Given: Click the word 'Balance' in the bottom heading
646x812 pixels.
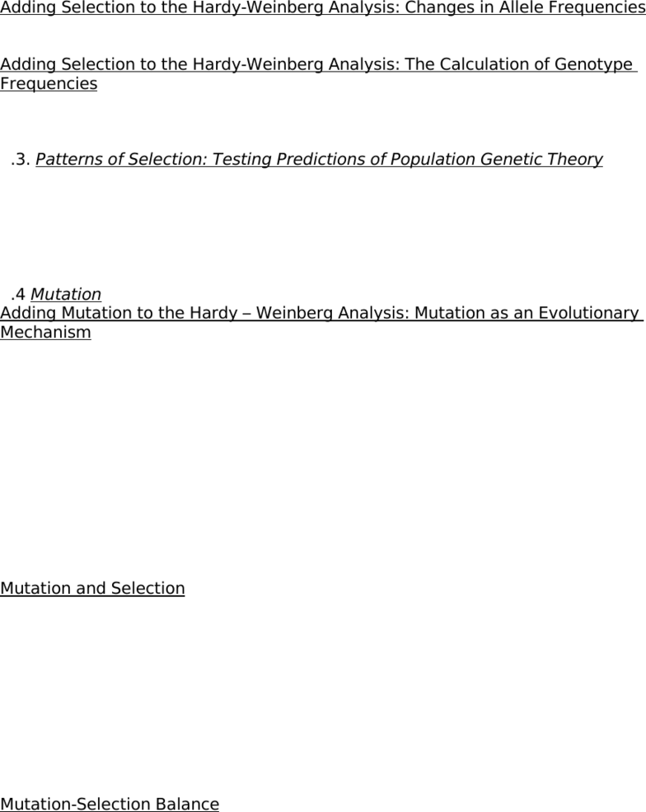Looking at the screenshot, I should 187,804.
